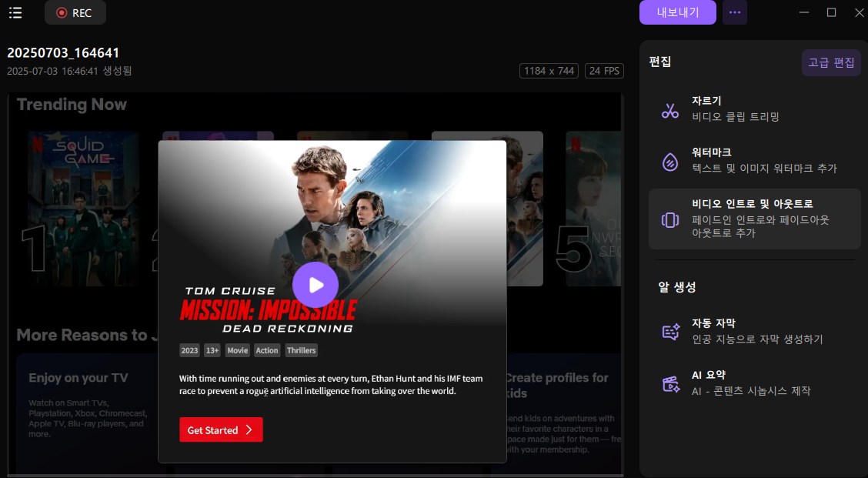Click the Thrillers genre tag
This screenshot has height=478, width=868.
tap(301, 350)
